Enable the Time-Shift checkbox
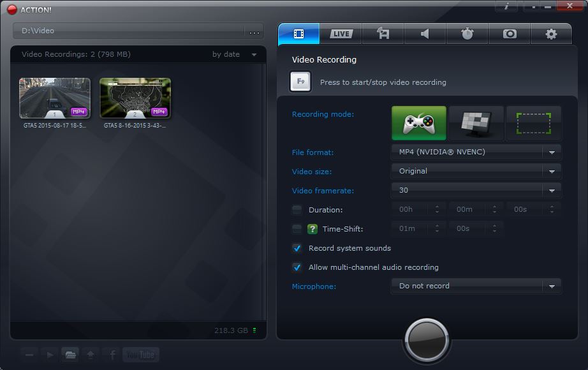588x370 pixels. [297, 228]
